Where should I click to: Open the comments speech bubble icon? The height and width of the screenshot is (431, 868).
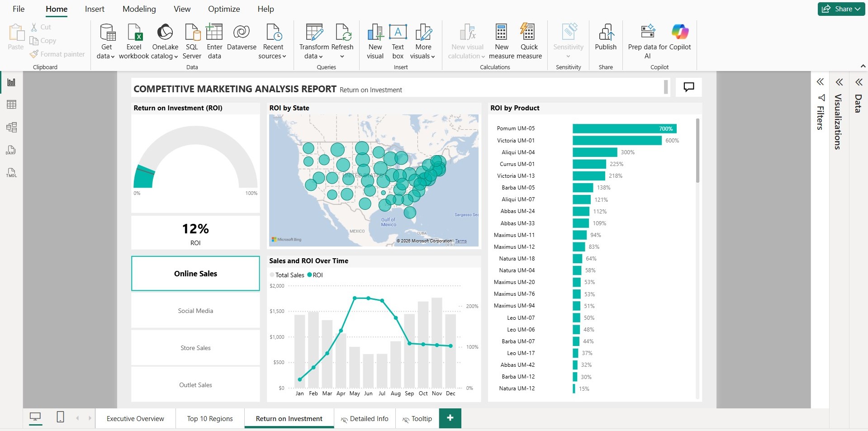click(688, 87)
